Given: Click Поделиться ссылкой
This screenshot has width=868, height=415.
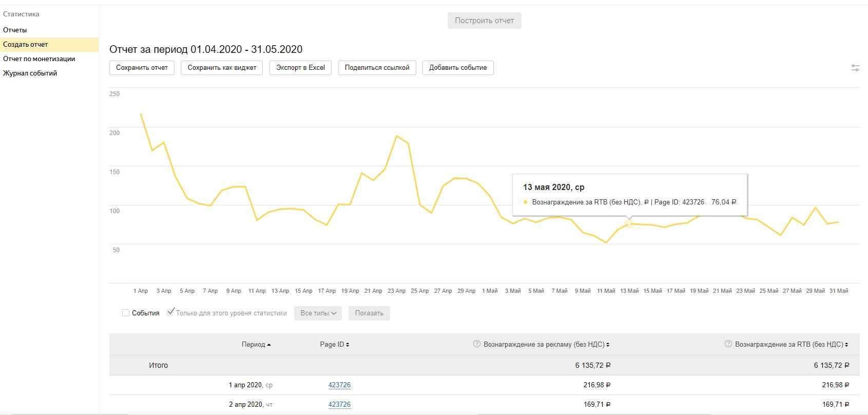Looking at the screenshot, I should pos(377,68).
